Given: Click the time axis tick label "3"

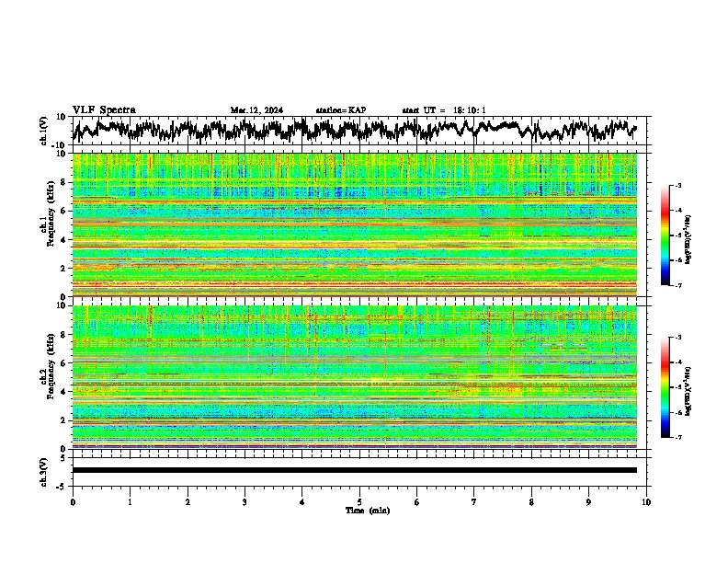Looking at the screenshot, I should click(245, 502).
